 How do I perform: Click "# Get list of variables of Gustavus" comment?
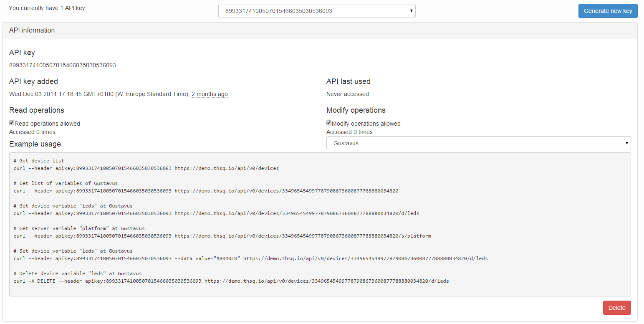click(66, 183)
